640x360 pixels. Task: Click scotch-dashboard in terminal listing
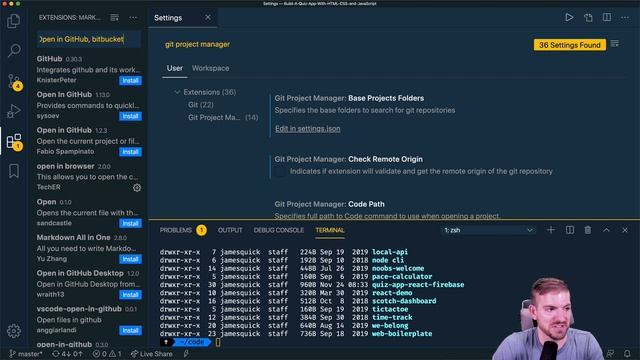(x=404, y=301)
